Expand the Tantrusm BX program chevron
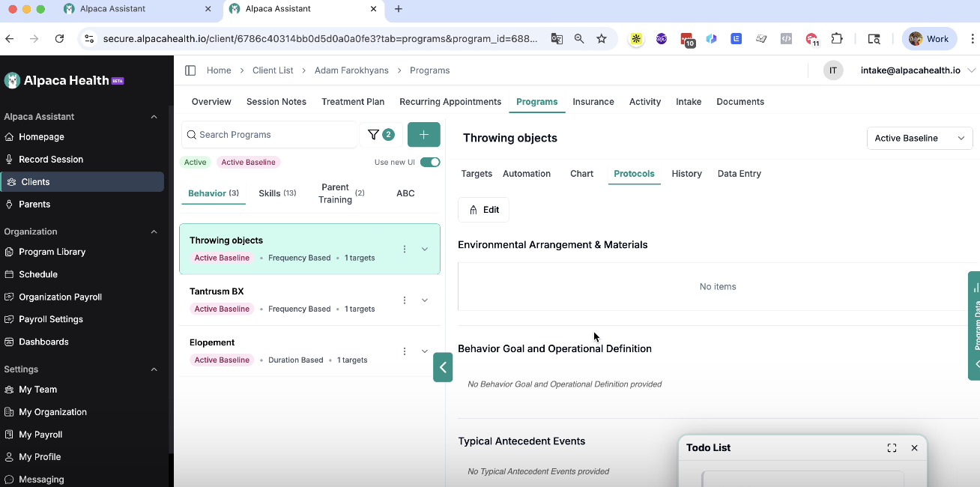The height and width of the screenshot is (487, 980). 425,300
